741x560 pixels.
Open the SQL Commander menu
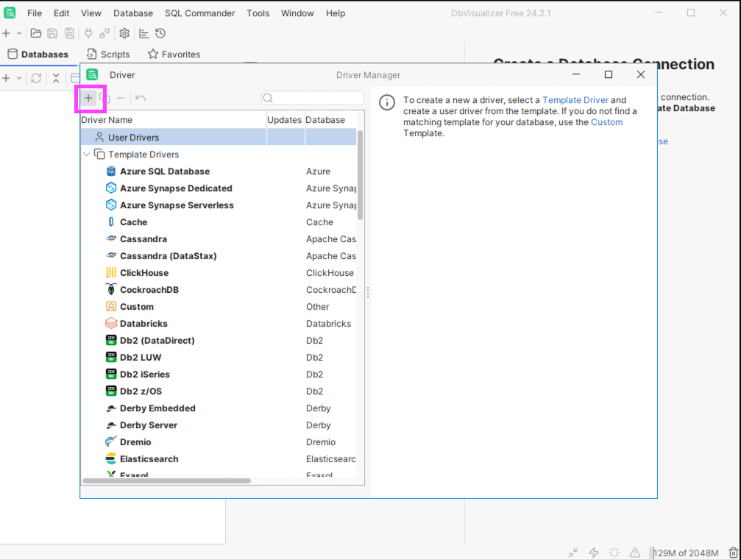199,13
